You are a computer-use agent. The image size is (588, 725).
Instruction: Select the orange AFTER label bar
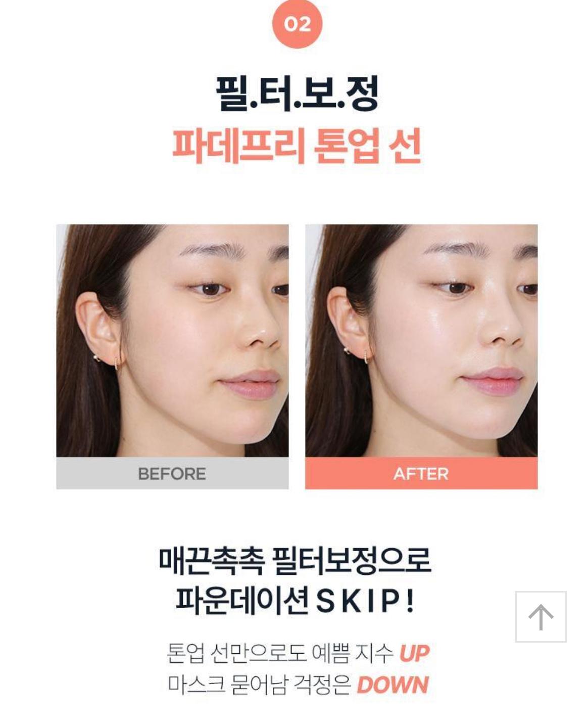pos(421,473)
